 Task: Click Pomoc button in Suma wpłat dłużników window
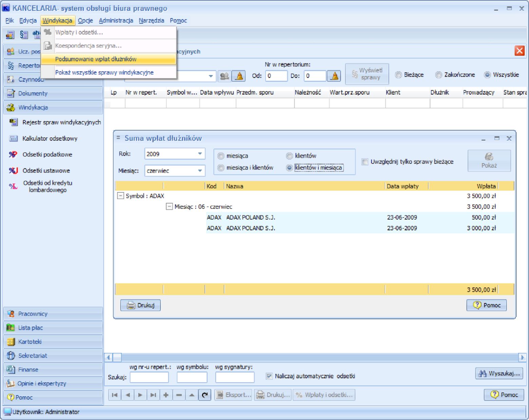tap(487, 305)
